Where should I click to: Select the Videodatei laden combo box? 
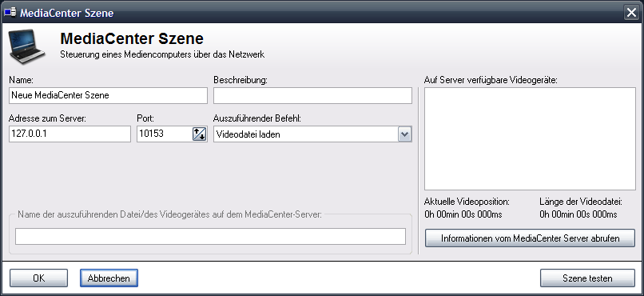(312, 134)
